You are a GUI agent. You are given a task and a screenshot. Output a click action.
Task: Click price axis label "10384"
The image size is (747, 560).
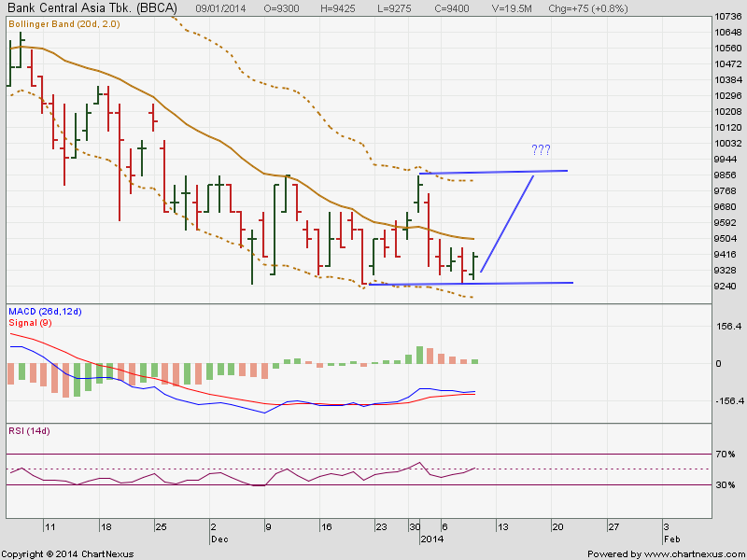pyautogui.click(x=728, y=79)
